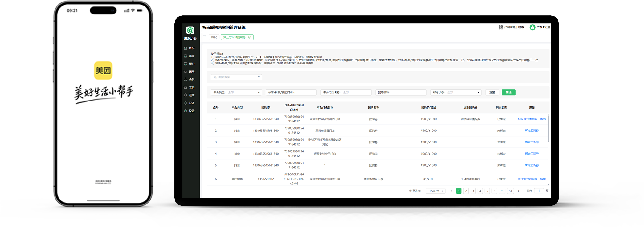Click the 前往 page number input

539,191
